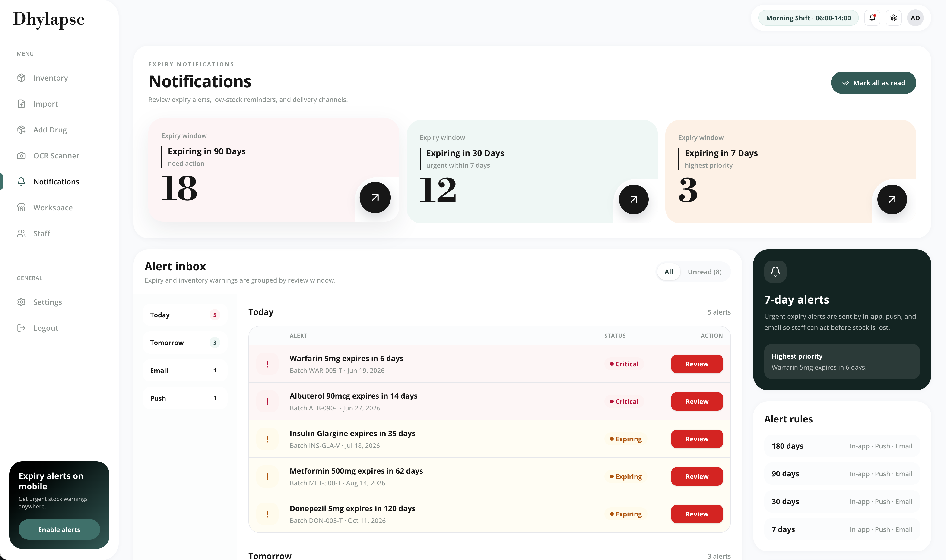The width and height of the screenshot is (946, 560).
Task: Review the Warfarin 5mg alert
Action: click(x=697, y=364)
